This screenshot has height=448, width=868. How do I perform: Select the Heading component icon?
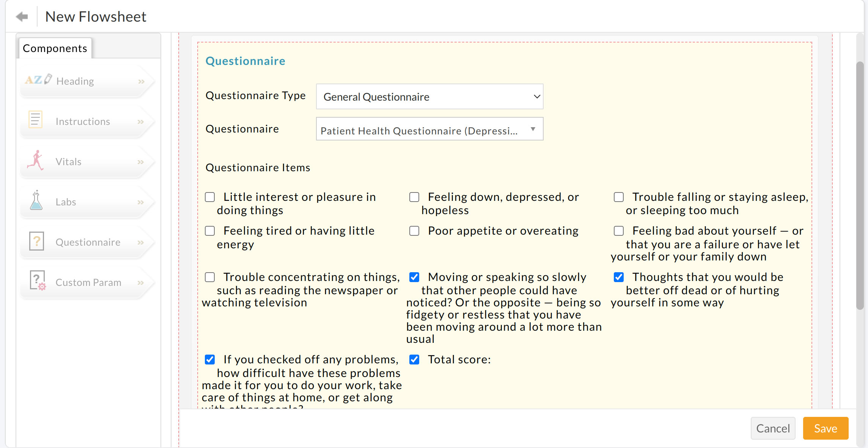tap(37, 80)
